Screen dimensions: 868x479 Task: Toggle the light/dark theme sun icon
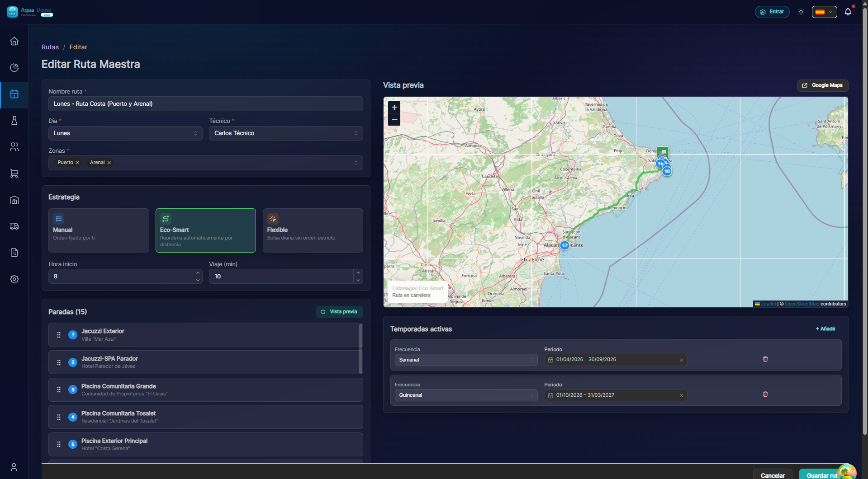[x=801, y=12]
